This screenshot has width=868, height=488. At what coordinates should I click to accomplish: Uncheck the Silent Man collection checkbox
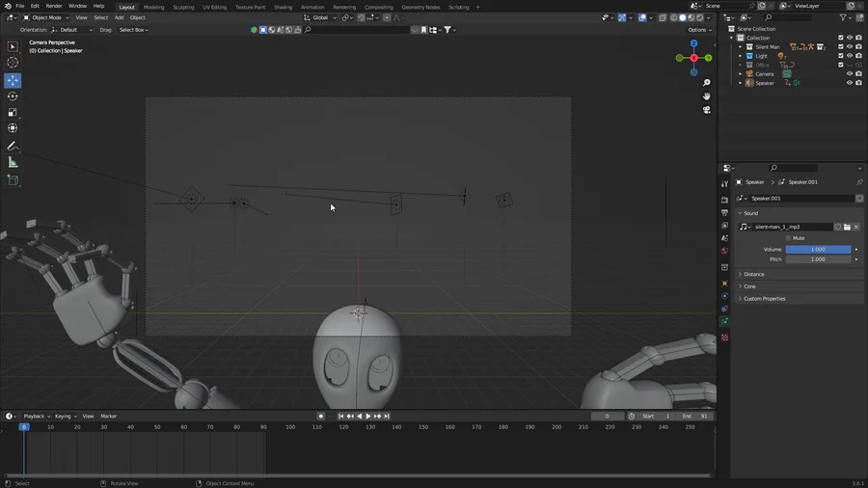point(841,46)
